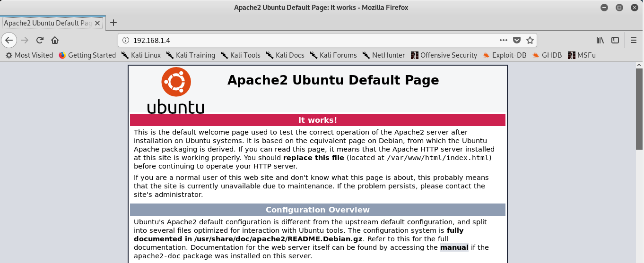Click the manual link in Configuration Overview
This screenshot has height=263, width=644.
[x=454, y=247]
